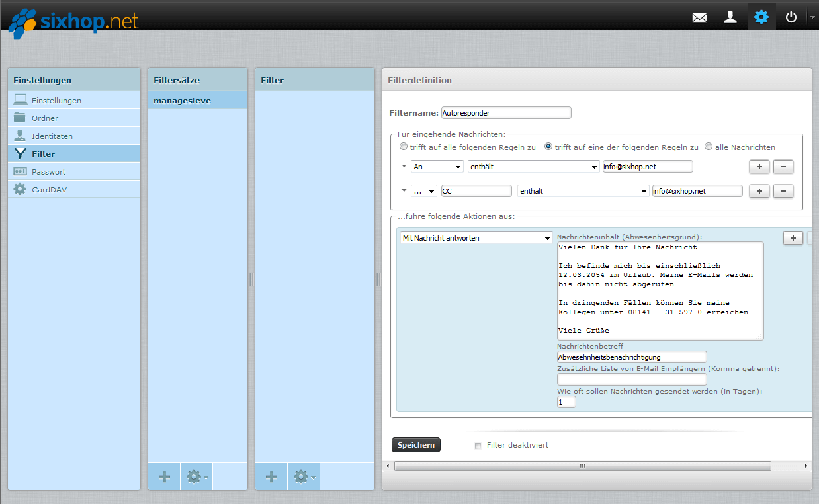The height and width of the screenshot is (504, 819).
Task: Open the 'enthält' dropdown in the CC rule
Action: 583,191
